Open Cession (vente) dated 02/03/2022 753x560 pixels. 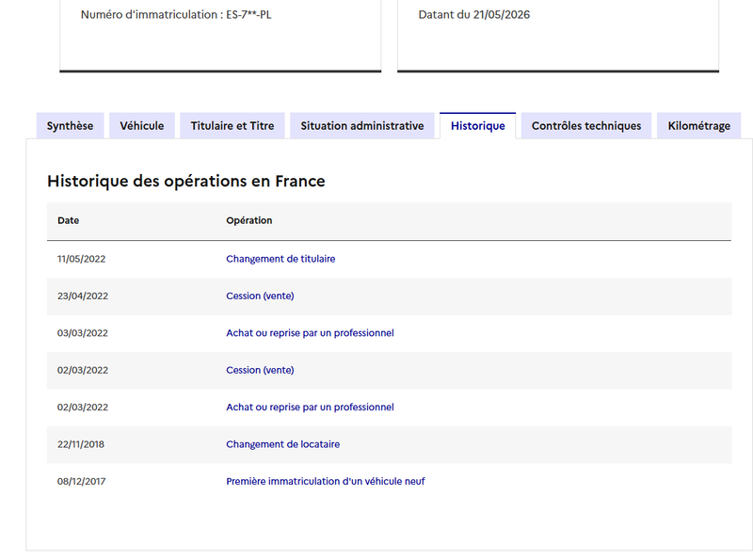click(260, 370)
